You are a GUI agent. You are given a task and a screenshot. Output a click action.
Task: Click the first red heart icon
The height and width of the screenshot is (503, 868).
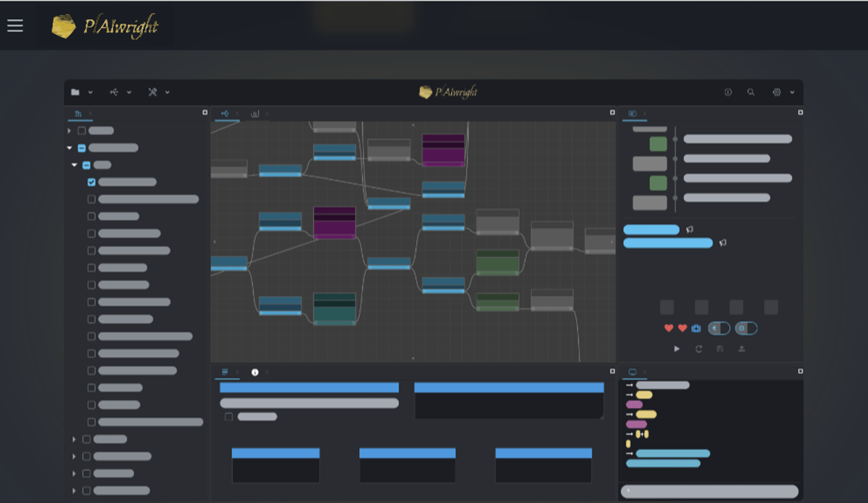click(668, 328)
